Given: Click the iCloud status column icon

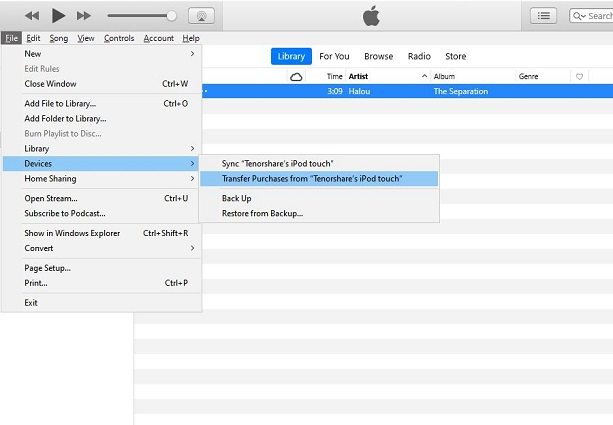Looking at the screenshot, I should click(296, 77).
